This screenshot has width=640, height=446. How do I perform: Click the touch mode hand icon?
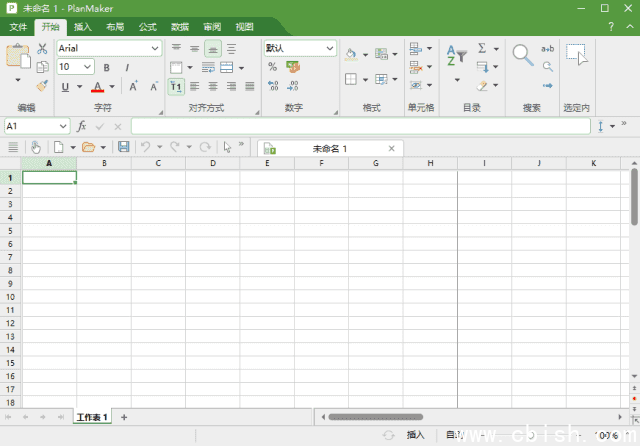pos(36,147)
